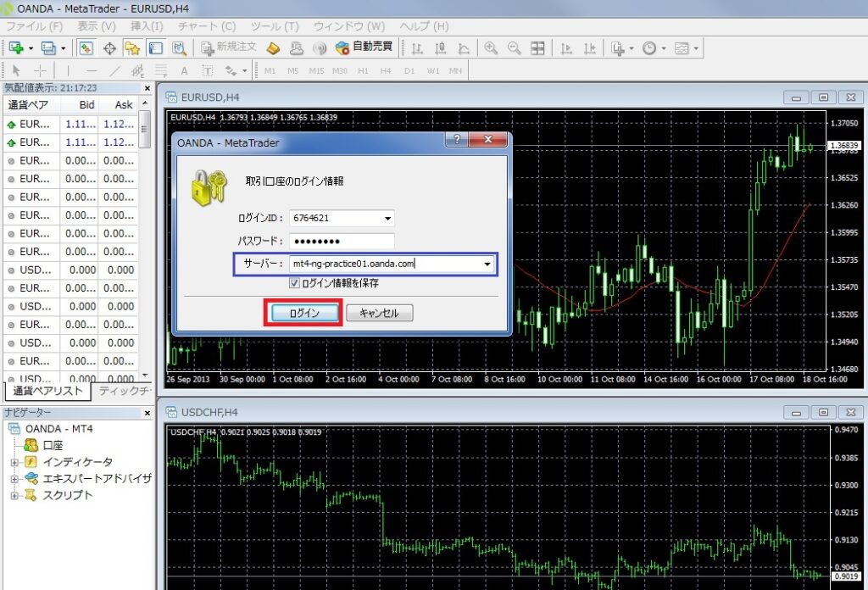Switch to the W1 timeframe

[433, 71]
